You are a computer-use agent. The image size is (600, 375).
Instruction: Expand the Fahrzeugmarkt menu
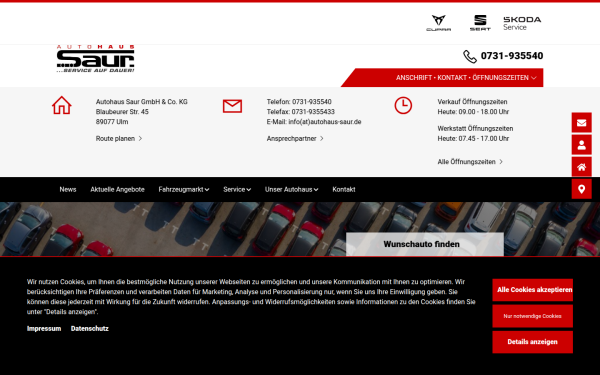pyautogui.click(x=184, y=189)
